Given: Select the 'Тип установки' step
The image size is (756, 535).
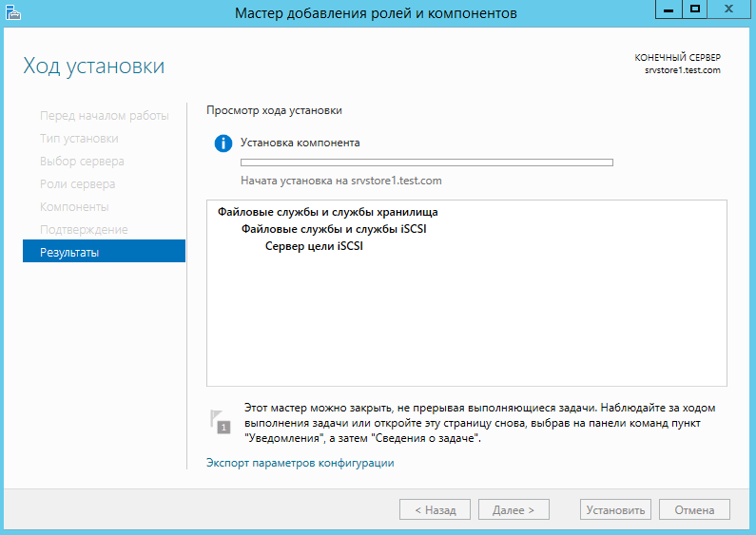Looking at the screenshot, I should click(79, 139).
